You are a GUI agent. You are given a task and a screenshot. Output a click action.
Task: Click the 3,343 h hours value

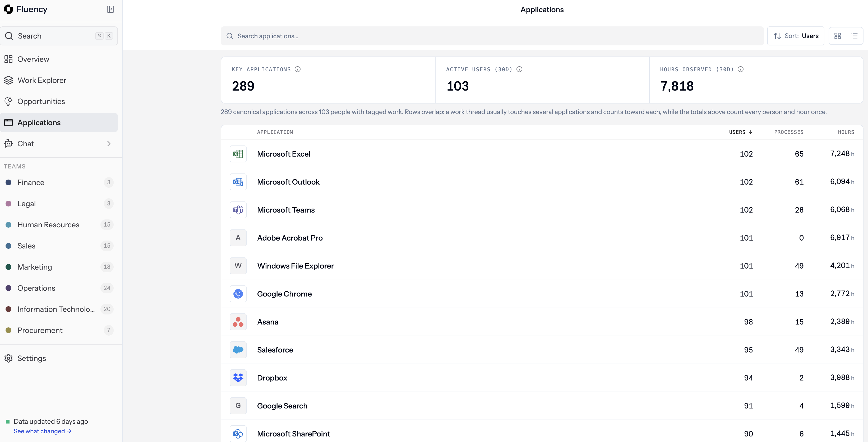842,349
